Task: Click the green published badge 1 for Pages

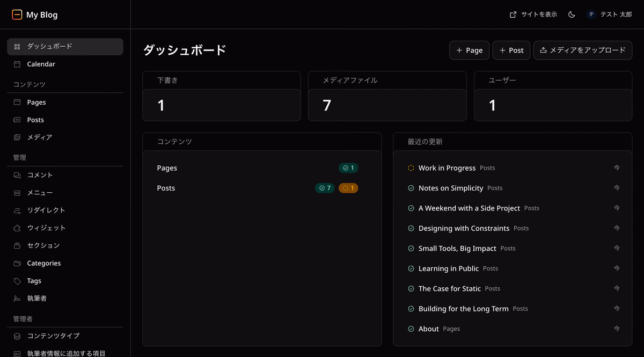Action: pyautogui.click(x=348, y=168)
